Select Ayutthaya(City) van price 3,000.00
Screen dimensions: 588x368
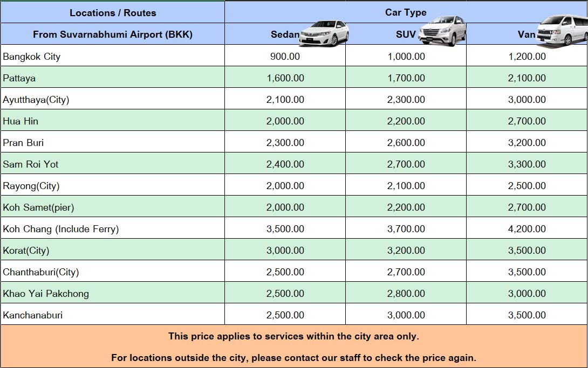[527, 100]
